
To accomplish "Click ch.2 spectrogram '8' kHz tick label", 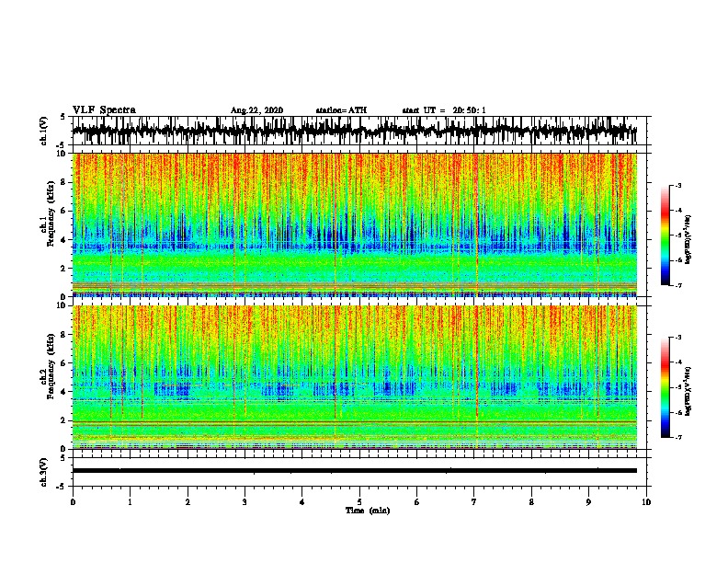I will click(64, 335).
